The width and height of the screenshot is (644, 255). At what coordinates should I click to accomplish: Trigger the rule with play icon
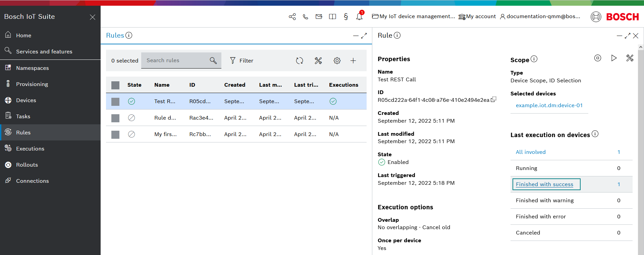coord(614,58)
